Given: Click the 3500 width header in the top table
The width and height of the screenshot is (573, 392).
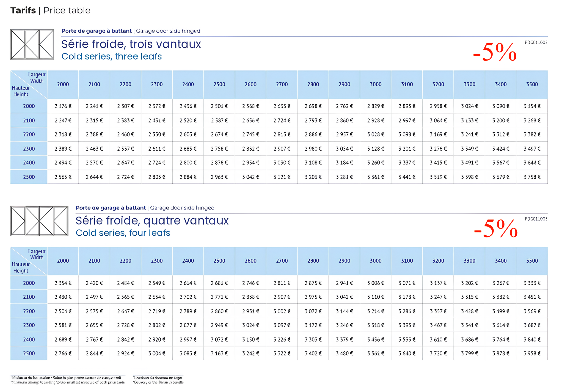Looking at the screenshot, I should click(532, 84).
